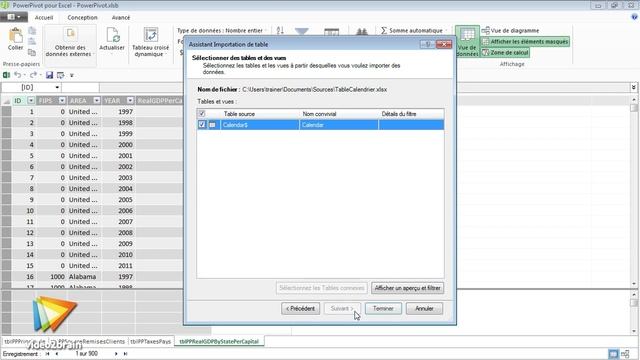640x360 pixels.
Task: Toggle Zone de calcul display
Action: pyautogui.click(x=505, y=53)
